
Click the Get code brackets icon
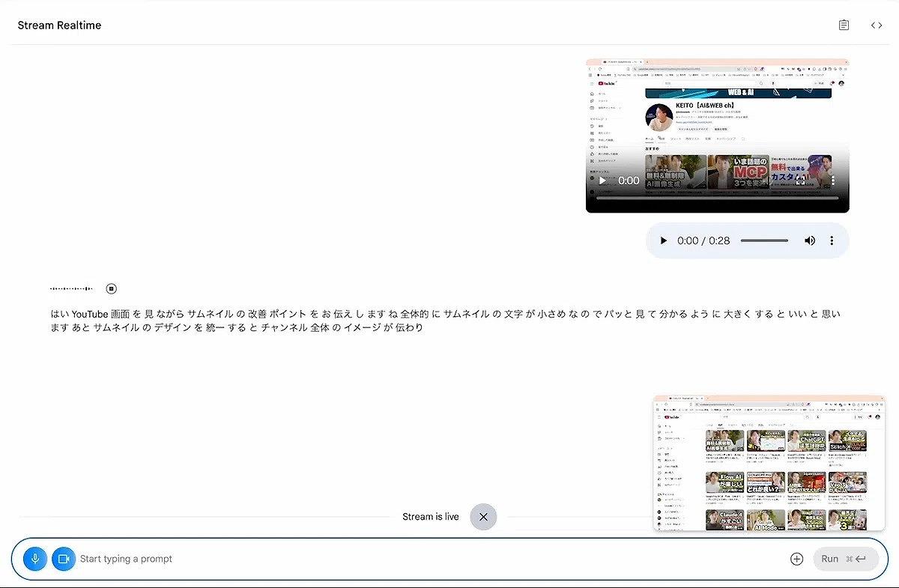pos(876,25)
